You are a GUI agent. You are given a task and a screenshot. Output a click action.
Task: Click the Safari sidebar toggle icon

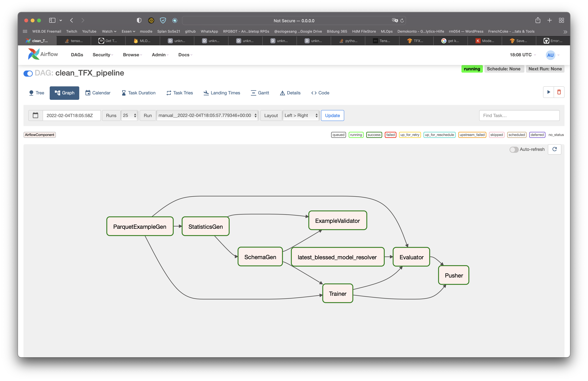pyautogui.click(x=52, y=20)
